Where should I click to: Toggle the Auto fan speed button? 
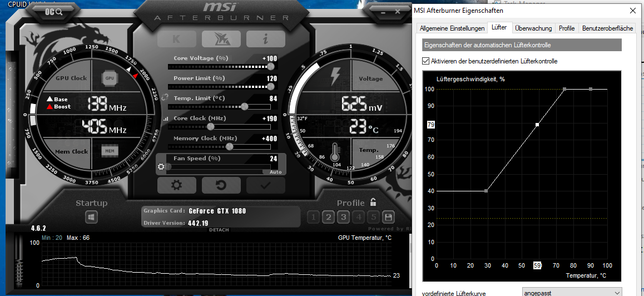[x=276, y=172]
